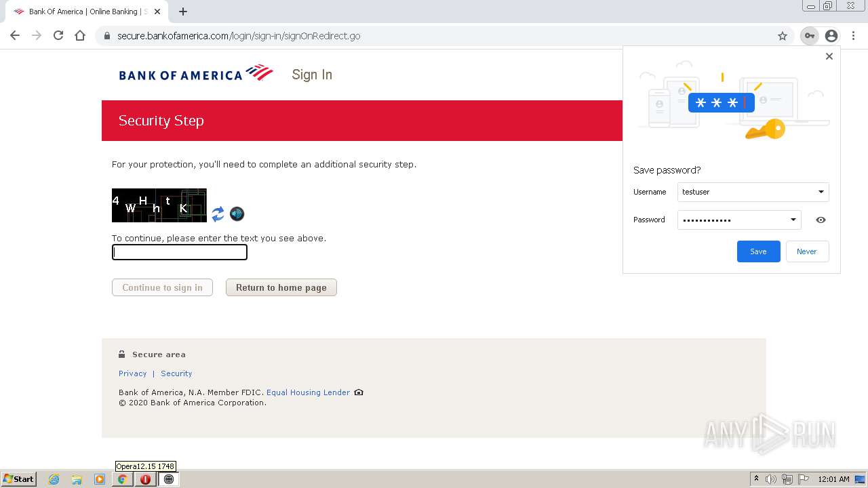Open the browser home page
The image size is (868, 488).
[80, 35]
